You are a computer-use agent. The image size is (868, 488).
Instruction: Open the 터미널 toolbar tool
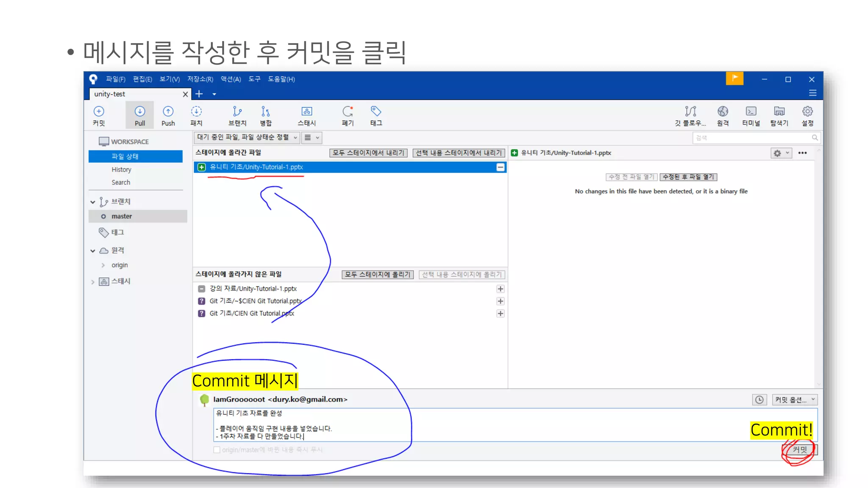pyautogui.click(x=751, y=116)
